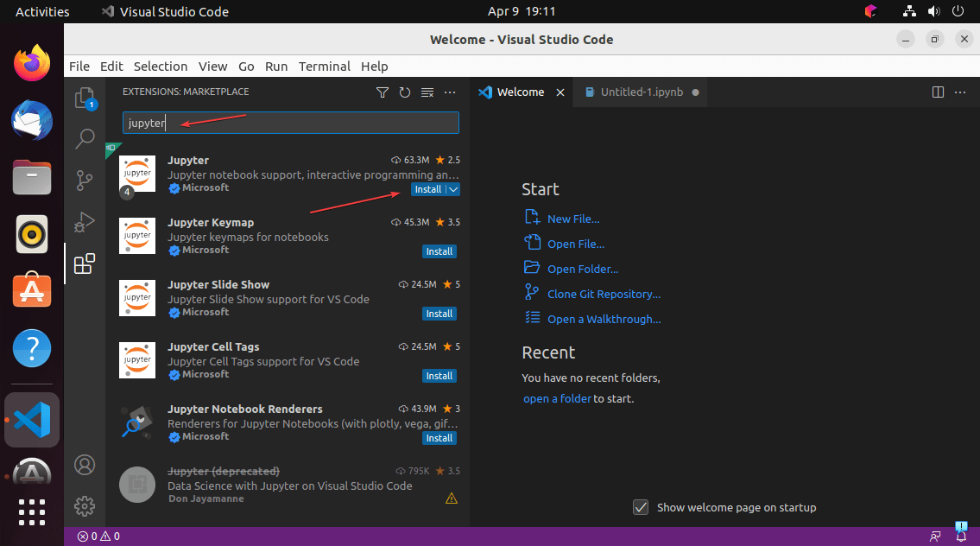Open the Edit menu
This screenshot has height=546, width=980.
coord(111,67)
